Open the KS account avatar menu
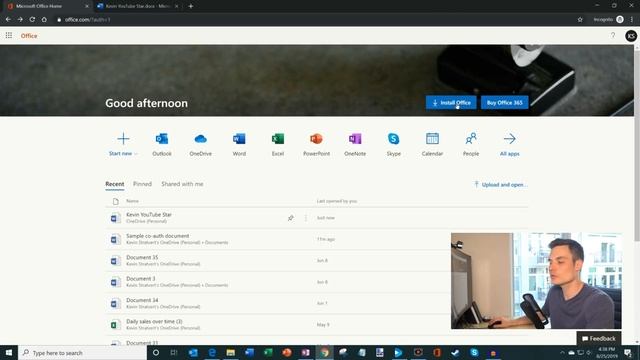 (x=631, y=36)
